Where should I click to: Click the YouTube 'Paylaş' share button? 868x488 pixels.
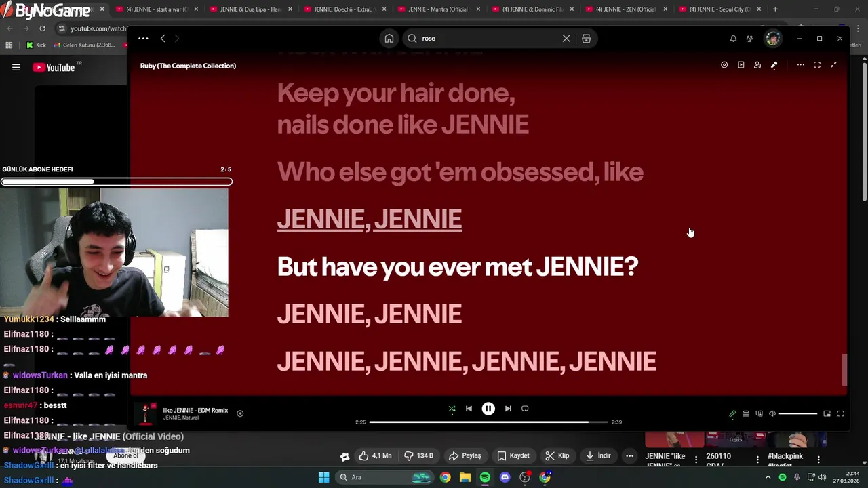click(x=465, y=456)
